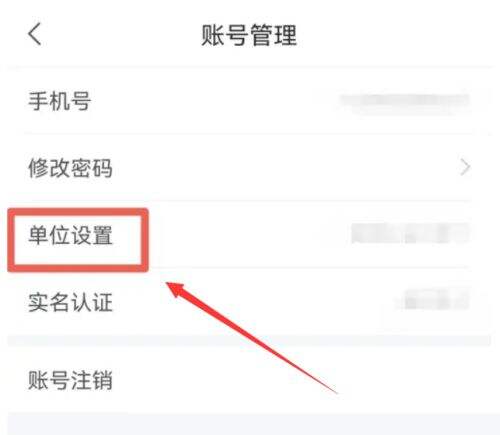Click the blurred phone number value
The height and width of the screenshot is (435, 500).
pyautogui.click(x=404, y=101)
